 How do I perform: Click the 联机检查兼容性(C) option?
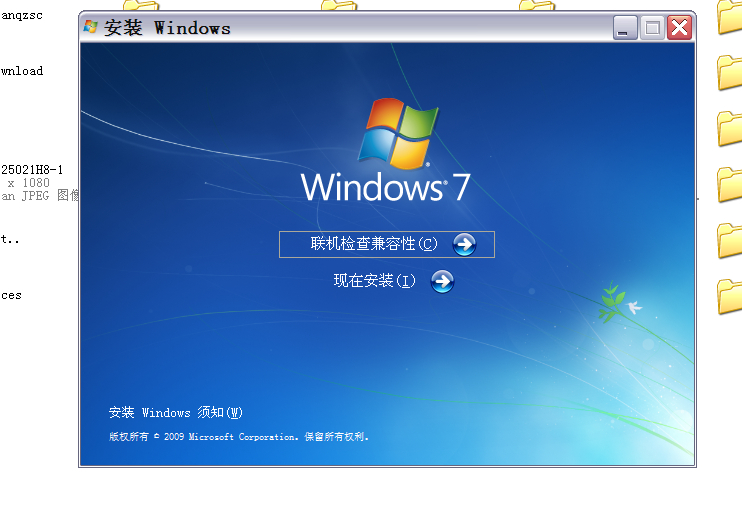click(x=387, y=244)
